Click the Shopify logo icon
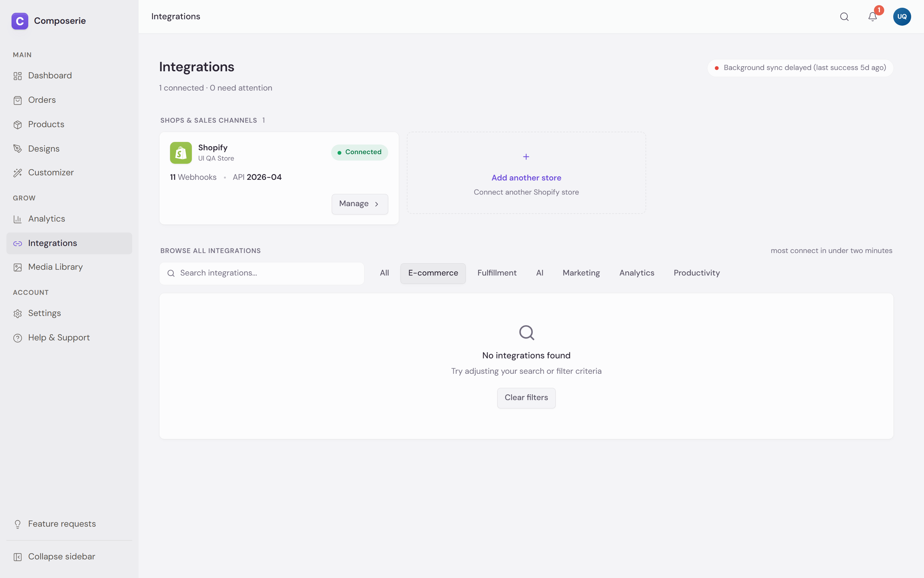Viewport: 924px width, 578px height. click(181, 153)
